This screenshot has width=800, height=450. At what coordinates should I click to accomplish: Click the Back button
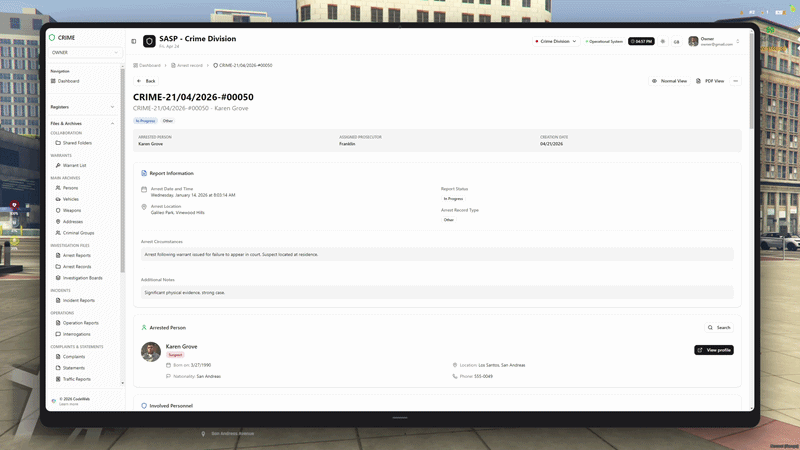click(x=146, y=81)
